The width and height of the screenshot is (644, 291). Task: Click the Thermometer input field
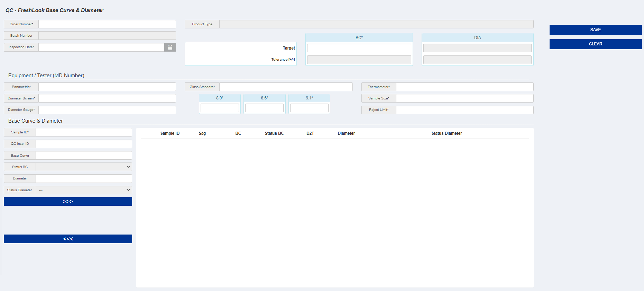coord(464,87)
